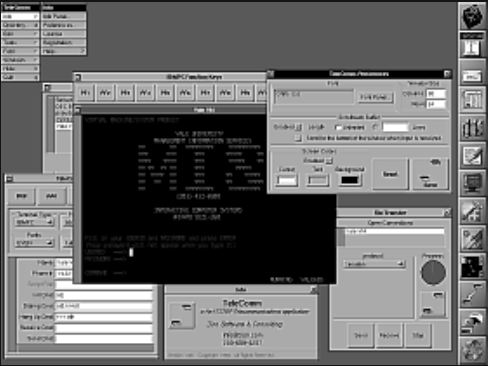Click the terminal screen at the USERID prompt
488x366 pixels.
tap(131, 252)
